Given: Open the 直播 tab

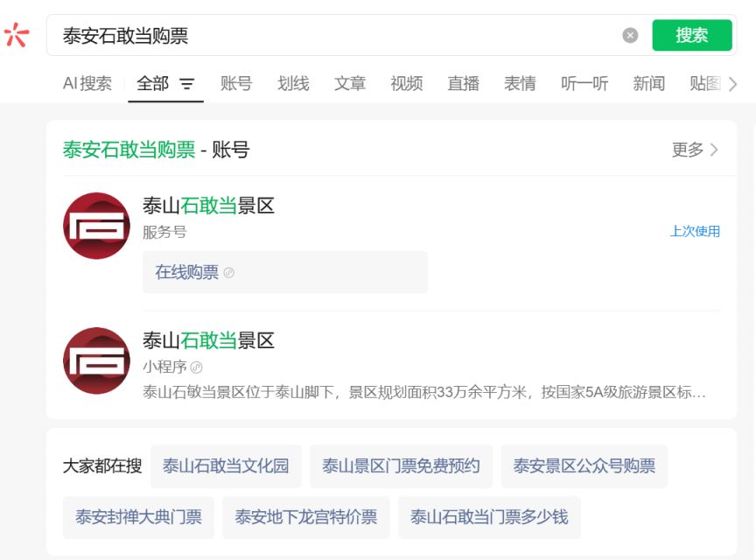Looking at the screenshot, I should coord(464,83).
